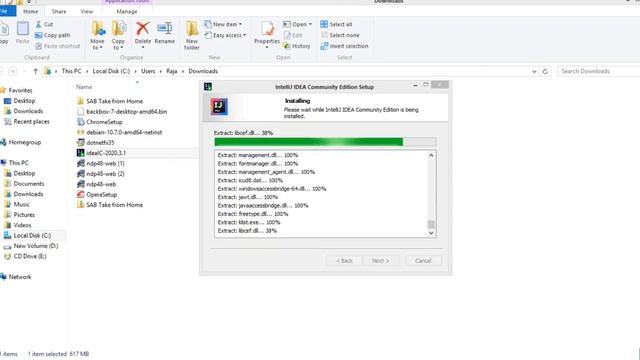640x360 pixels.
Task: Expand address bar history dropdown
Action: click(534, 71)
